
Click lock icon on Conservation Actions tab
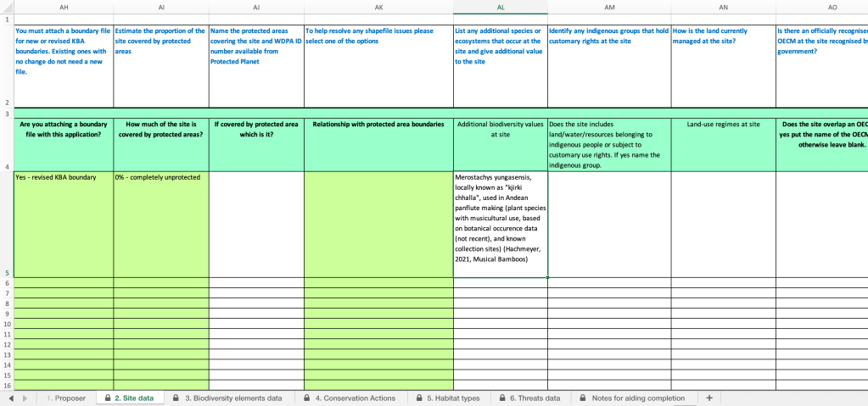305,398
